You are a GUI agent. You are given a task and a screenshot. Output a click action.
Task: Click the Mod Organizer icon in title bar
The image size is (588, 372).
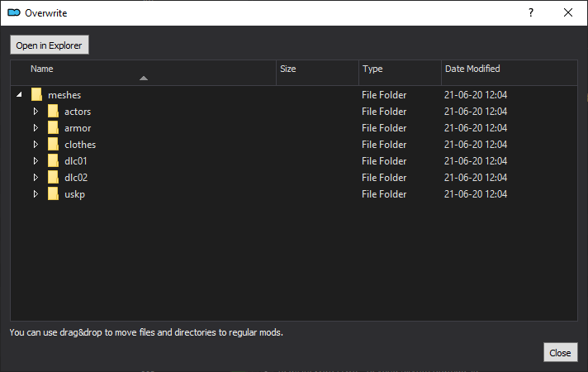pyautogui.click(x=14, y=12)
